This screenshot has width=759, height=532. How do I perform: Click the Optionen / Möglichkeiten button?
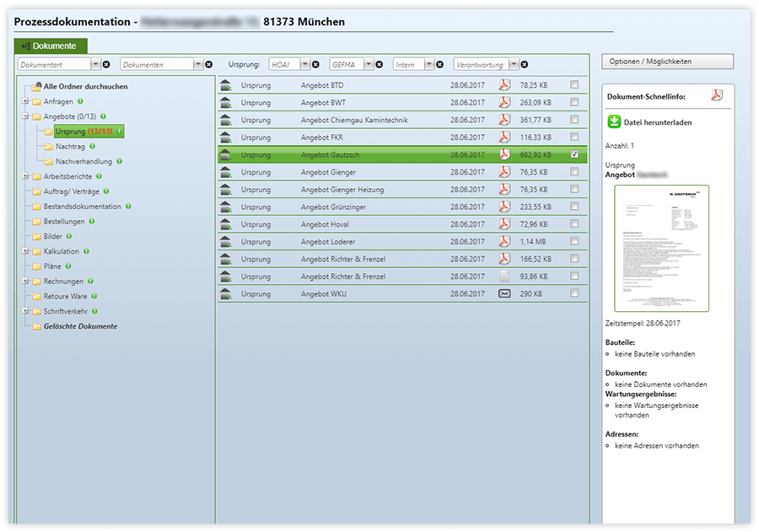pos(667,62)
